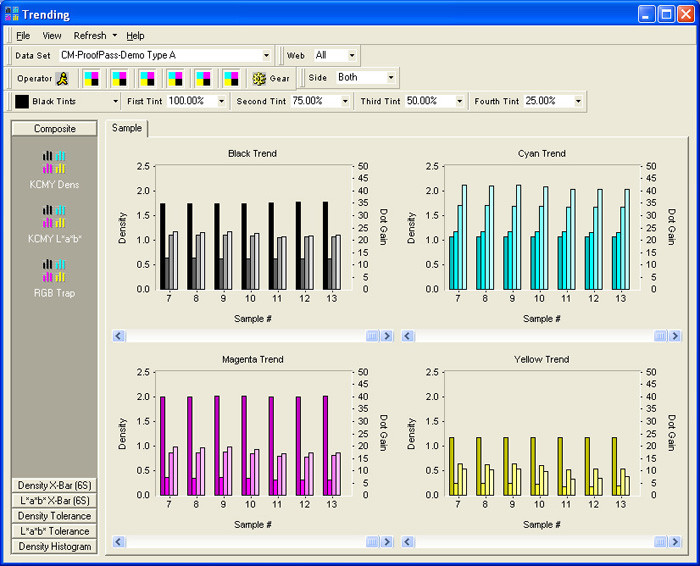Click the black swatch beside Black Tints
Viewport: 700px width, 566px height.
pyautogui.click(x=21, y=101)
